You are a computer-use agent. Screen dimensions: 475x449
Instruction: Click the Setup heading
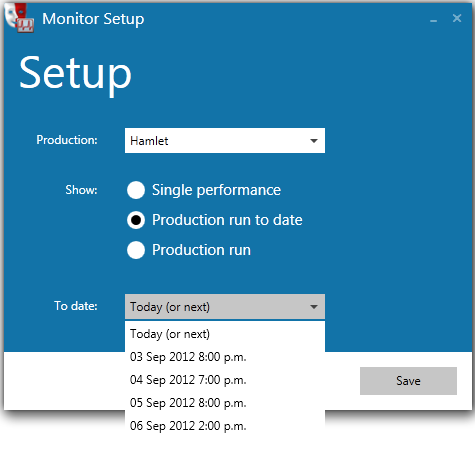tap(75, 74)
